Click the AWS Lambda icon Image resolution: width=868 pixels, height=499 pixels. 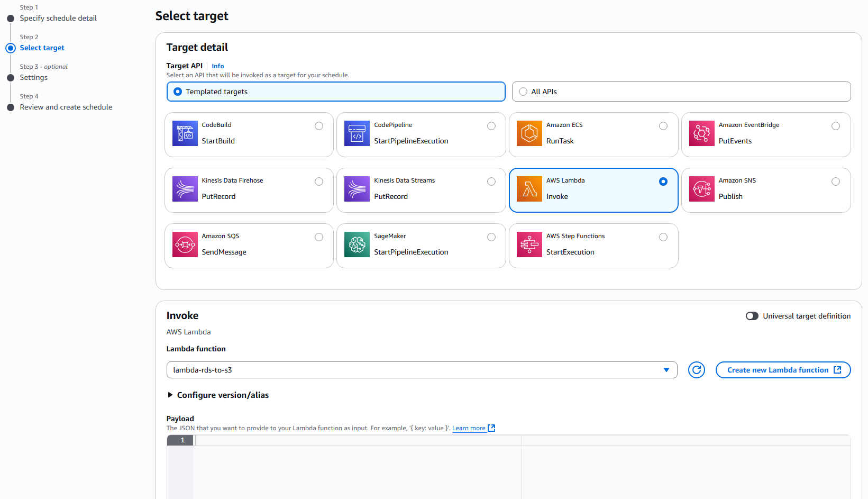coord(529,189)
